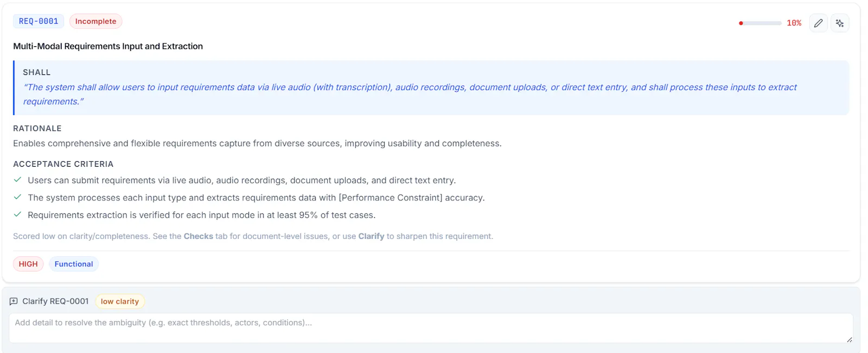The height and width of the screenshot is (353, 868).
Task: Click the SHALL section label
Action: [x=36, y=72]
